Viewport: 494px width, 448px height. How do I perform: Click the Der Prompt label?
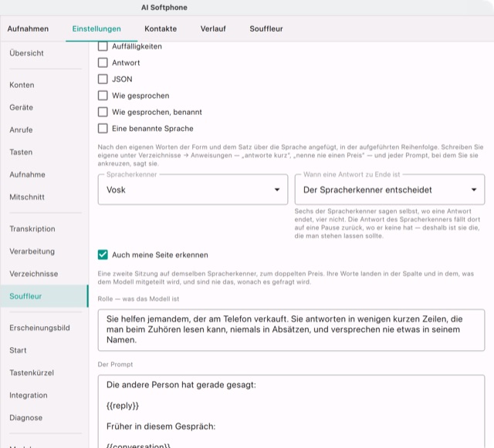[x=115, y=364]
